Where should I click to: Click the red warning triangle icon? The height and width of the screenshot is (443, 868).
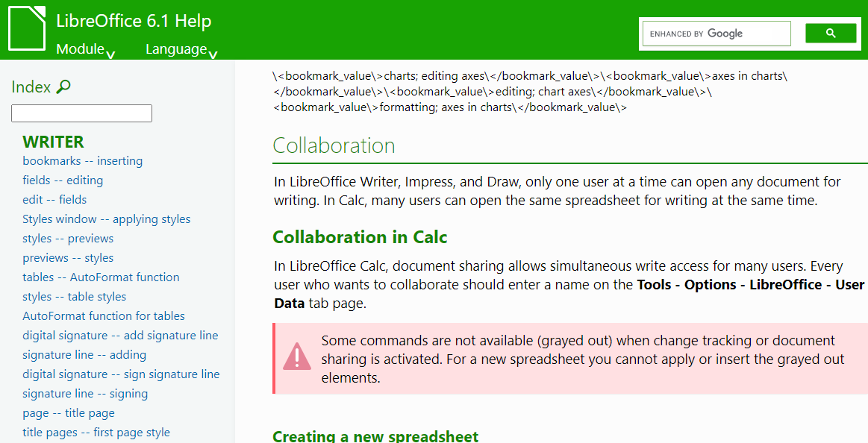[x=297, y=356]
